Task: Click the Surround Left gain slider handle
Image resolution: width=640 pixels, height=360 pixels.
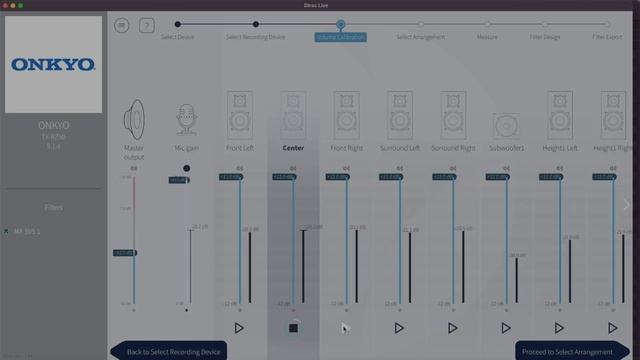Action: tap(391, 177)
